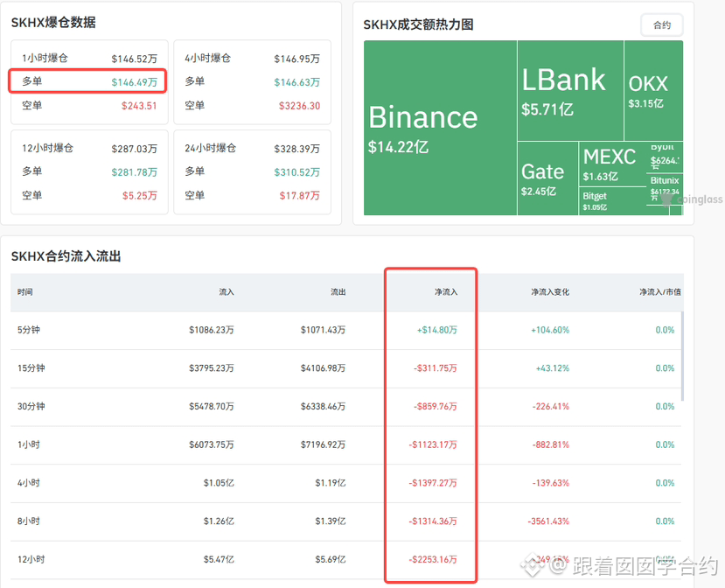Click the table's vertical scrollbar
Image resolution: width=725 pixels, height=588 pixels.
coord(682,356)
